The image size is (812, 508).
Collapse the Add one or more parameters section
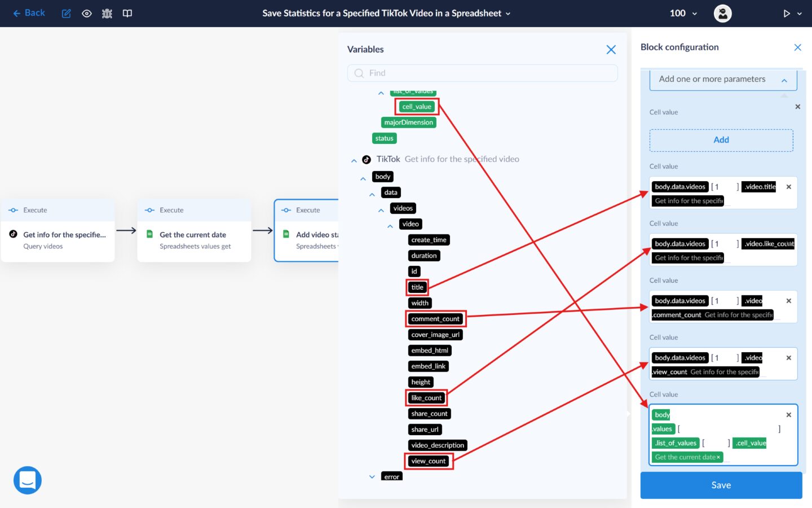click(x=784, y=80)
